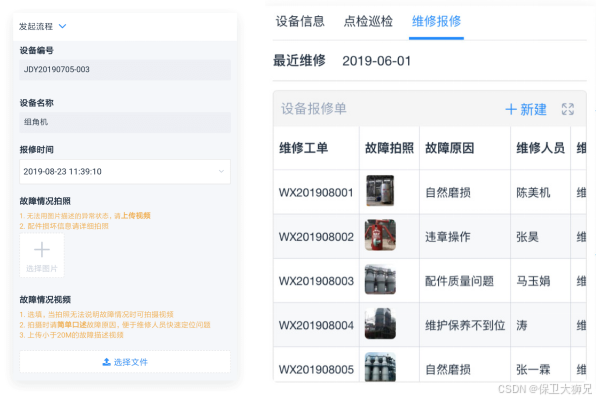Click the 违章操作 cause cell
Image resolution: width=596 pixels, height=400 pixels.
click(x=448, y=237)
